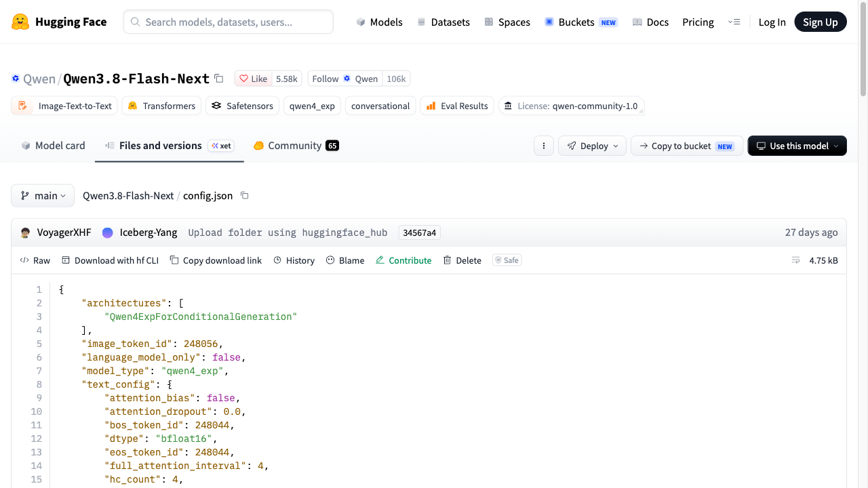Focus the search models, datasets, users field

229,22
